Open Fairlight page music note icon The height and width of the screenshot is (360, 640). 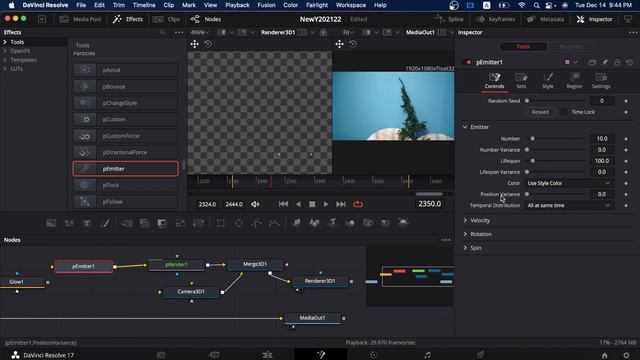click(427, 355)
